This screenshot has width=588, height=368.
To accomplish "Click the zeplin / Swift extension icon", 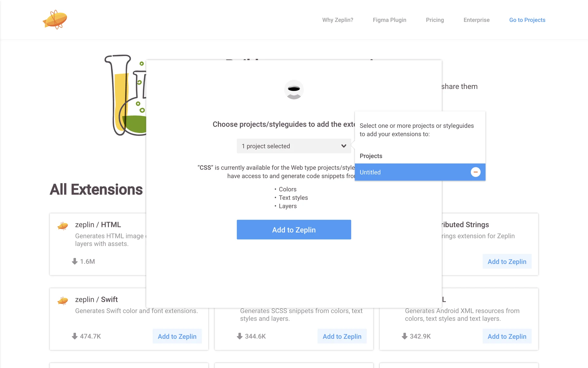I will (63, 301).
